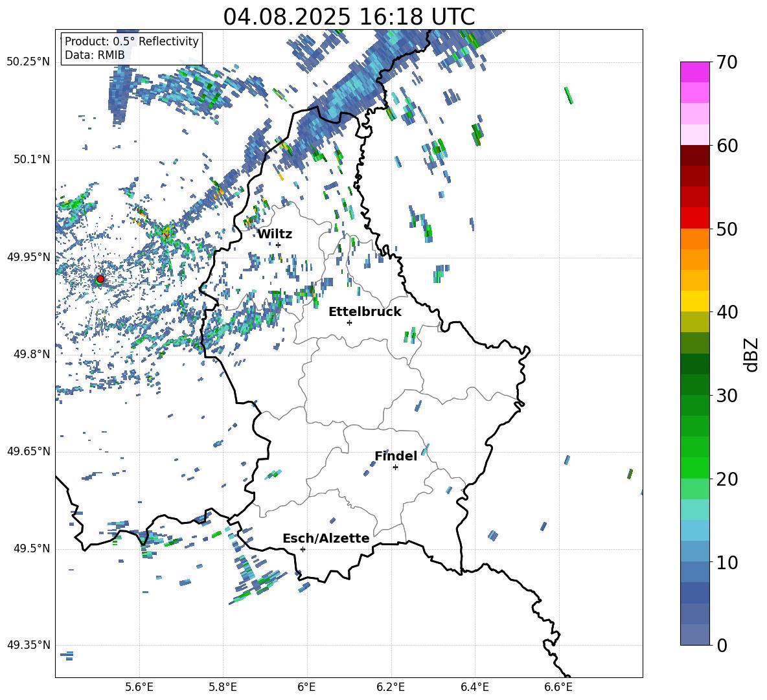Screen dimensions: 767x700
Task: Click the 50.25°N latitude label
Action: (x=29, y=62)
